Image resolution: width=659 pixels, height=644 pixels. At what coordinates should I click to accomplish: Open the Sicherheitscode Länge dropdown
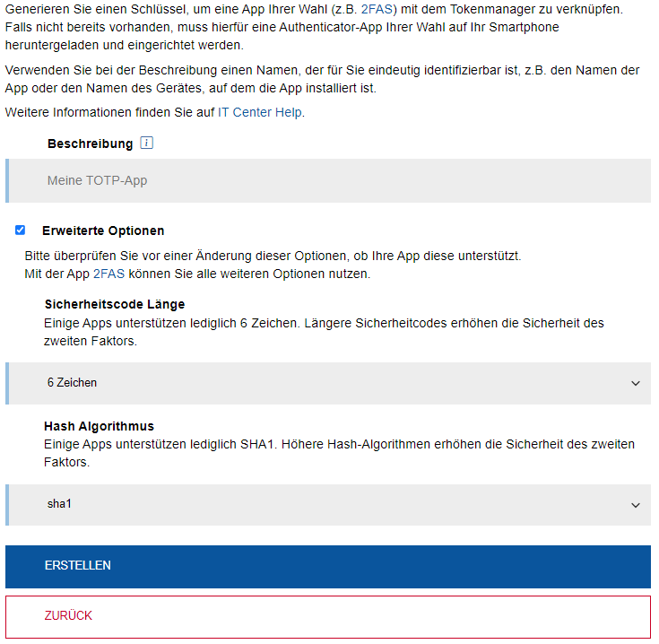click(x=328, y=383)
